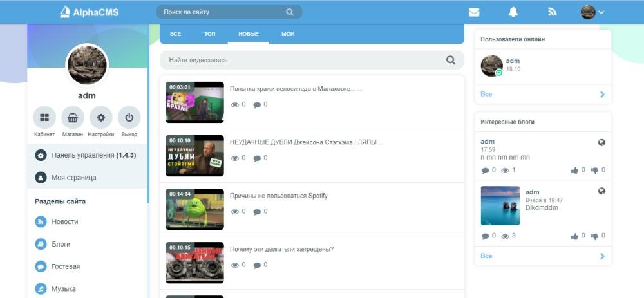
Task: Like the Dlkdmddm blog post thumbs-up
Action: pyautogui.click(x=574, y=236)
